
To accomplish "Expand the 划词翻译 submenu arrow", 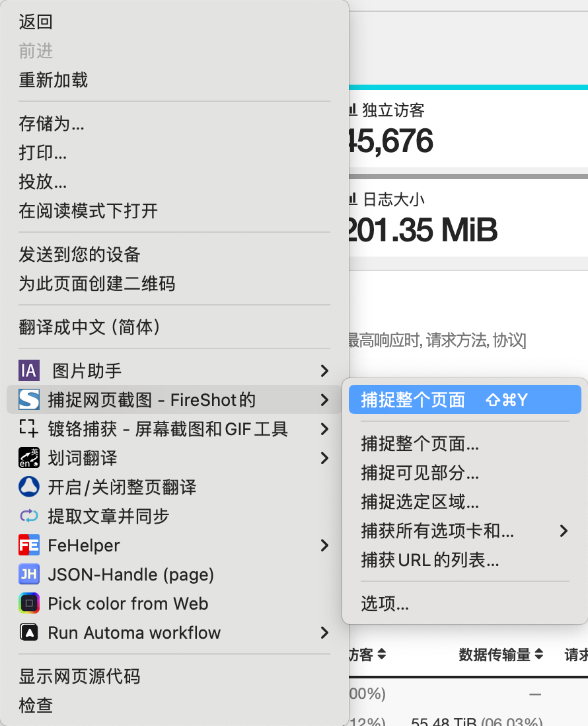I will tap(324, 458).
